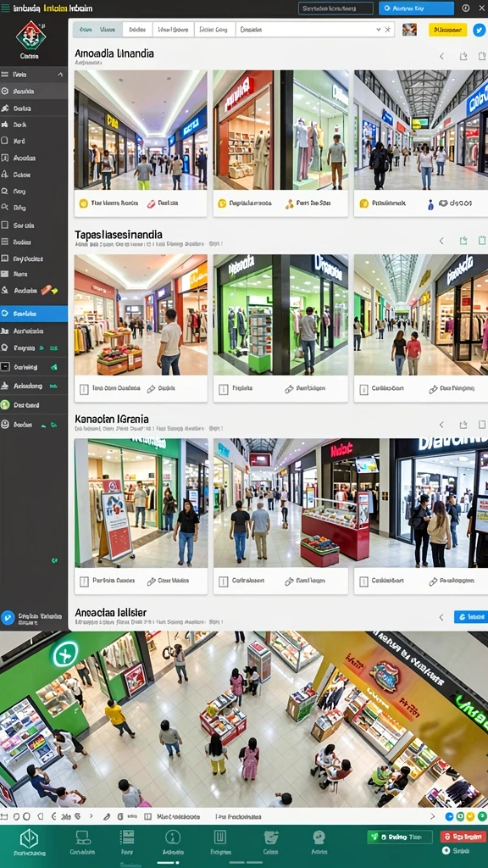Select the highlighted blue sidebar menu item
Screen dimensions: 488x868
34,314
